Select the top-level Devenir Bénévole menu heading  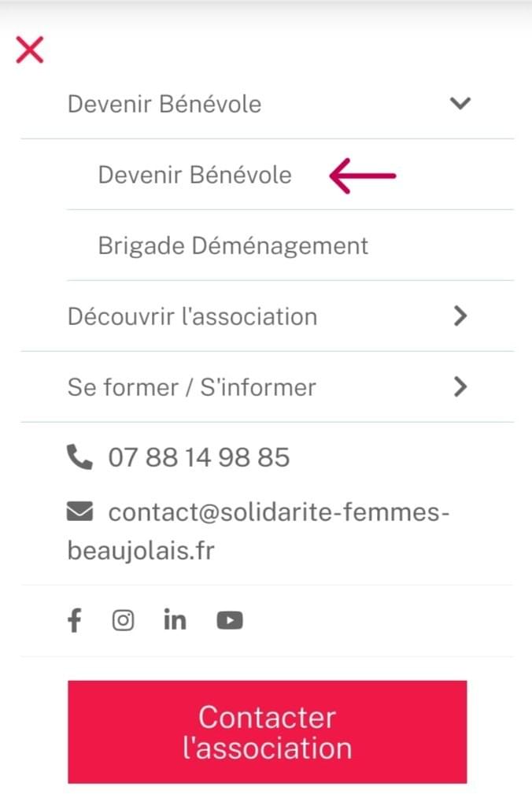pyautogui.click(x=164, y=104)
